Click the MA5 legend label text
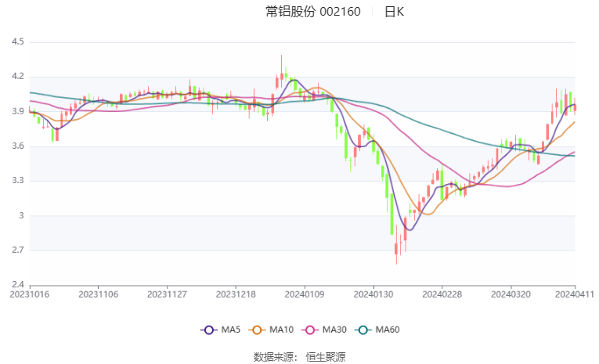The image size is (599, 364). click(x=231, y=330)
